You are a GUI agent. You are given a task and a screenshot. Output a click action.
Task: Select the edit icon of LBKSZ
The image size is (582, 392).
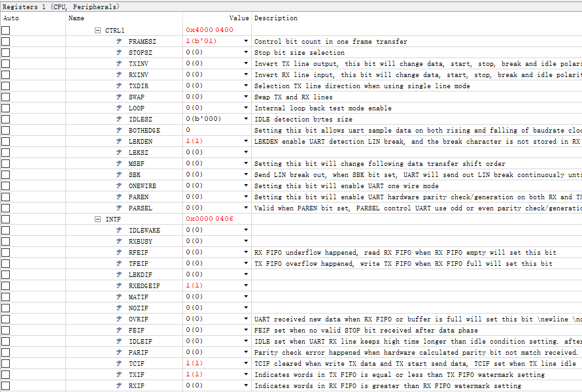point(119,152)
